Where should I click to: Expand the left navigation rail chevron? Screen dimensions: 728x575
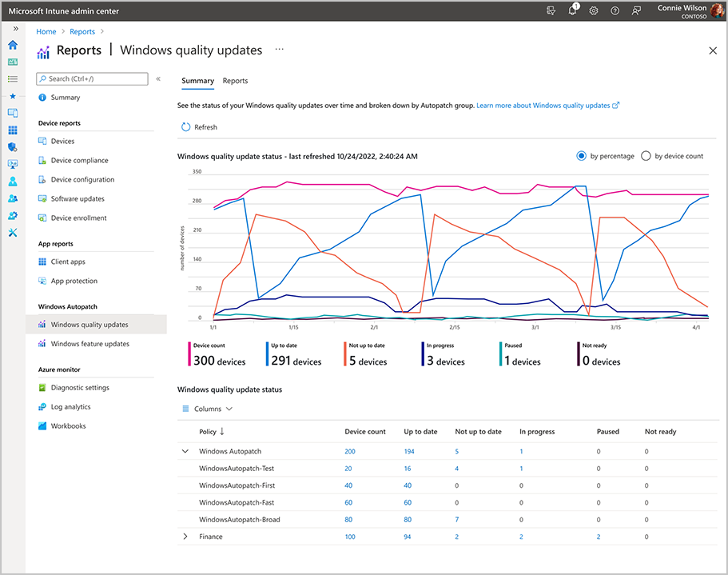pos(15,29)
